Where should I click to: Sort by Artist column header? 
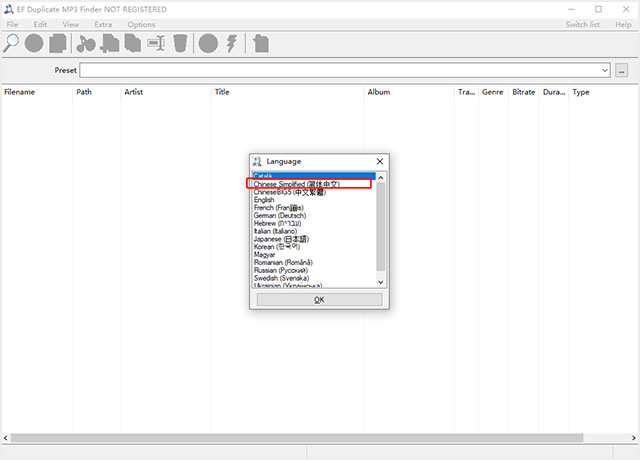[x=134, y=92]
